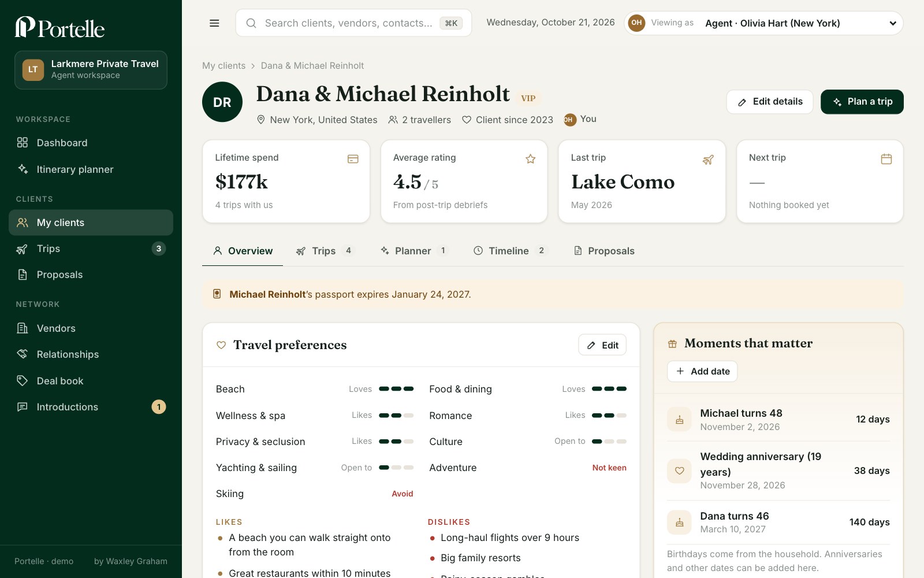Click the Plan a trip button
924x578 pixels.
point(862,102)
